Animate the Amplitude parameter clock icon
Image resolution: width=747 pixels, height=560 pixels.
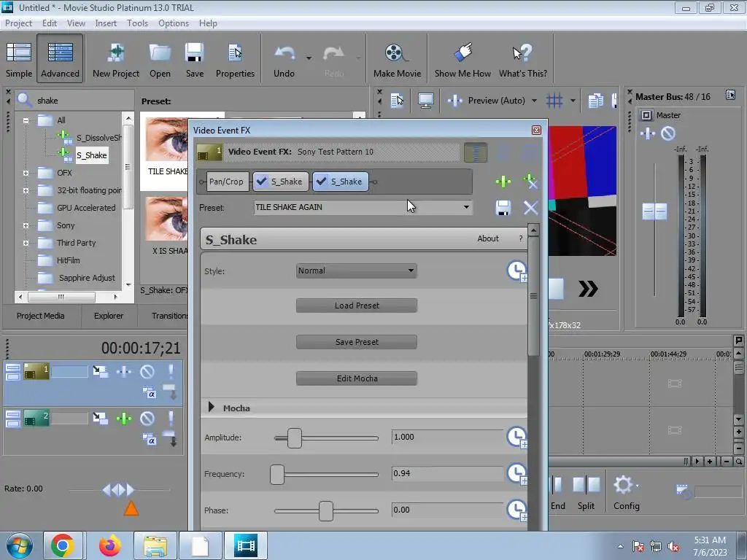tap(517, 437)
